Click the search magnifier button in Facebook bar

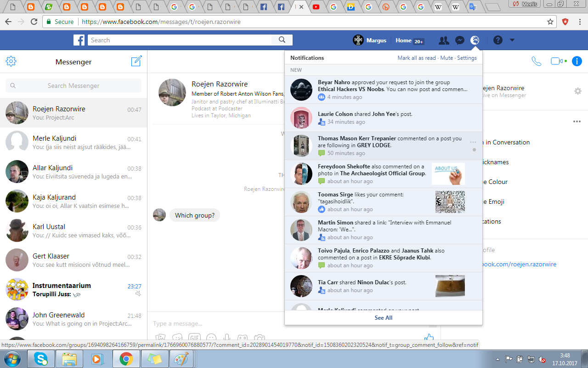tap(282, 40)
